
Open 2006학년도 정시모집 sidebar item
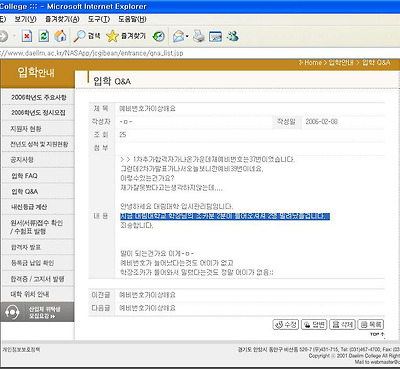tap(38, 113)
